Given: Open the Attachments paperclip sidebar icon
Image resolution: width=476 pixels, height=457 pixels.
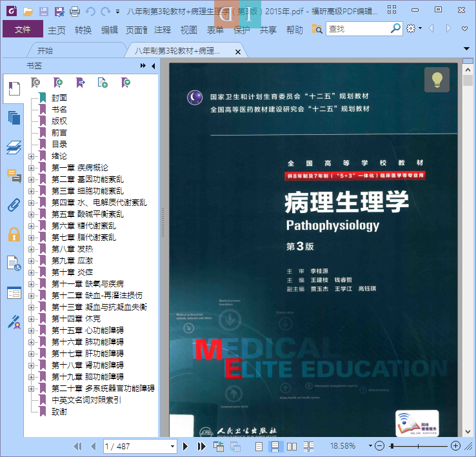Looking at the screenshot, I should 14,205.
